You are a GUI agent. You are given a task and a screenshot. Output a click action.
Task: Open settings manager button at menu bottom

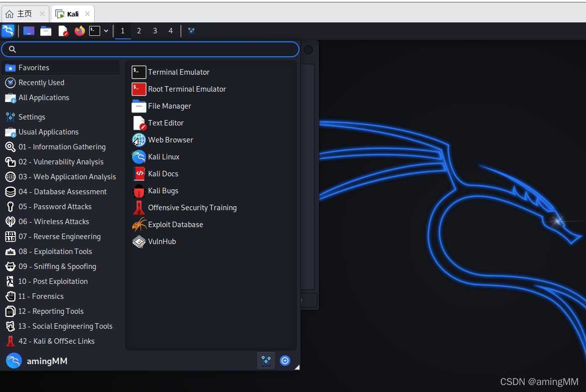point(266,361)
